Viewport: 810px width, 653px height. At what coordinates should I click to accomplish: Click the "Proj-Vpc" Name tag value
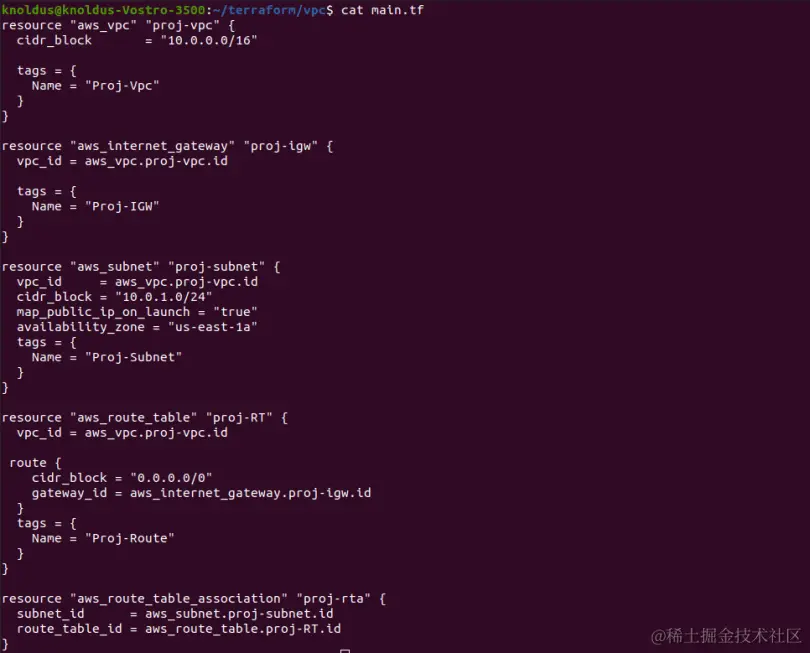pyautogui.click(x=122, y=85)
